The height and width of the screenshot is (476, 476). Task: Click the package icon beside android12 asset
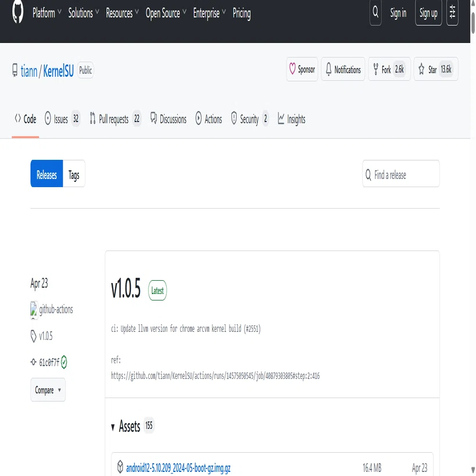[x=120, y=467]
